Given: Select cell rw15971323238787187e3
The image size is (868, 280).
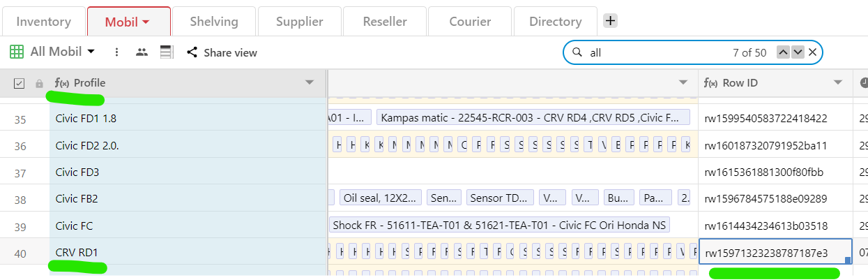Looking at the screenshot, I should (x=775, y=252).
